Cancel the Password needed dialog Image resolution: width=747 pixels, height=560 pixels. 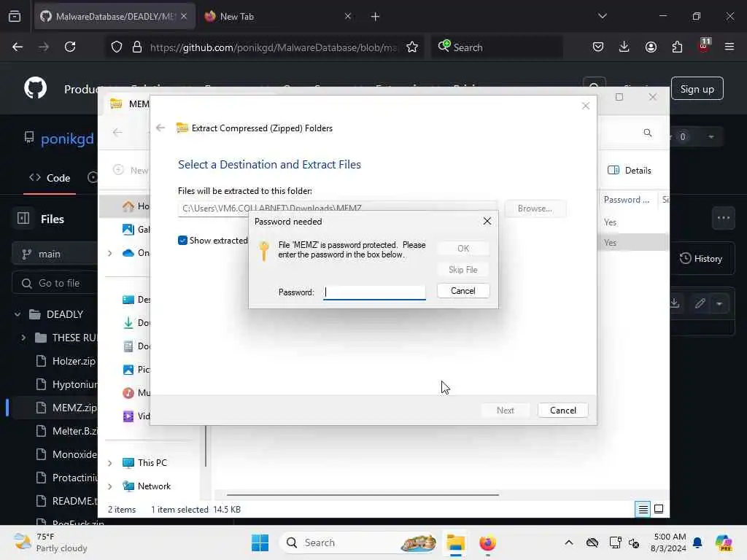tap(462, 291)
